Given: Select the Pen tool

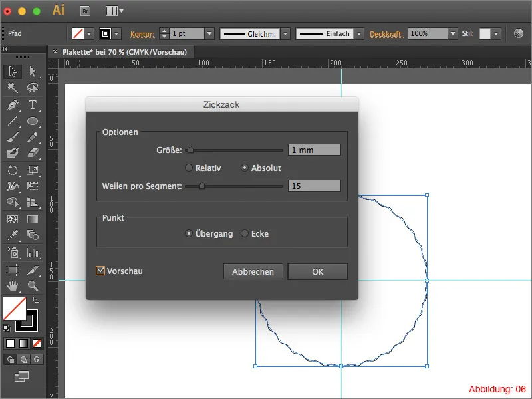Looking at the screenshot, I should coord(13,105).
